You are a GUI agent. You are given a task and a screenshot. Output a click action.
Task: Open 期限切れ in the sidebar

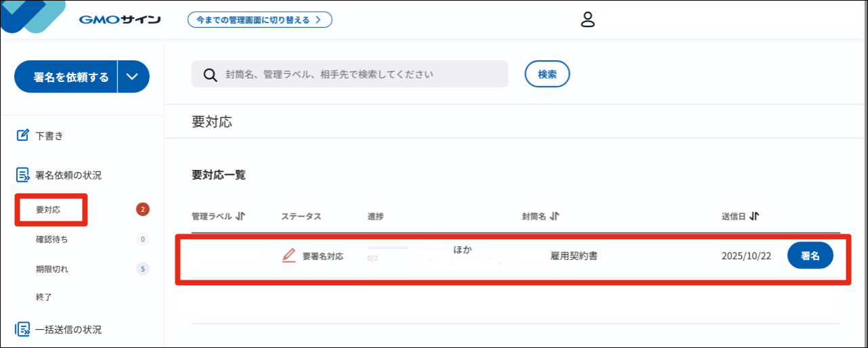[51, 269]
